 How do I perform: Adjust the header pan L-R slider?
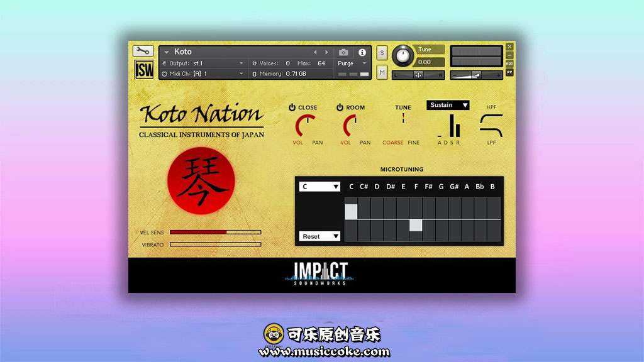pos(418,75)
